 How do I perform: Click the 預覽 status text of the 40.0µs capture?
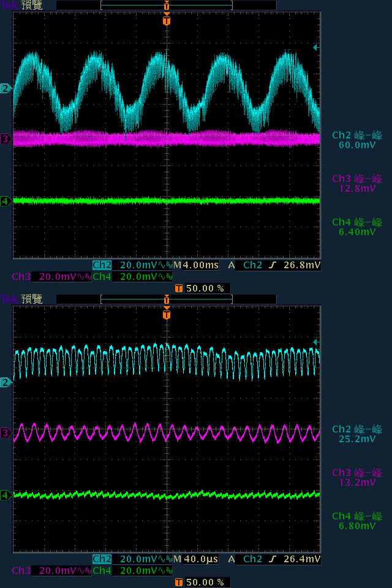point(32,300)
